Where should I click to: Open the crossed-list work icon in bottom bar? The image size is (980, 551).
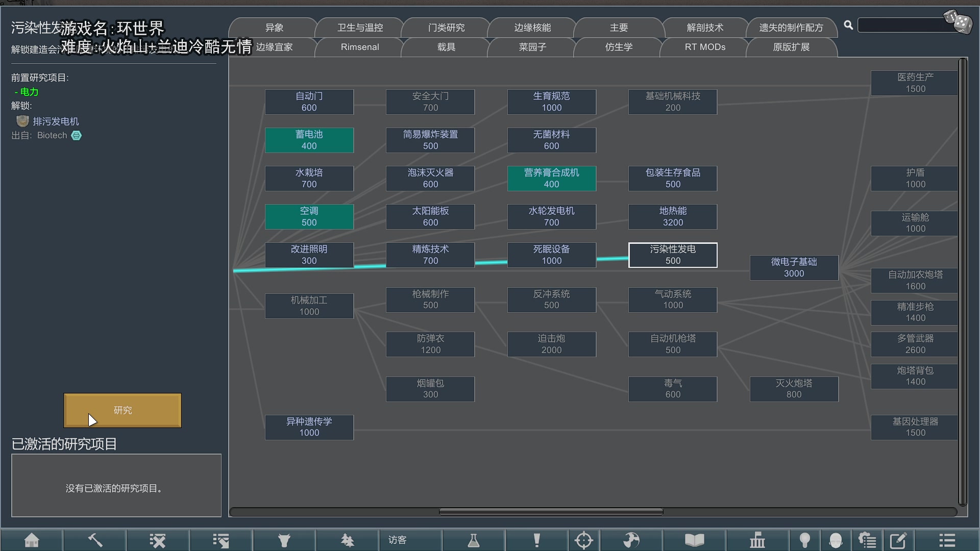[x=158, y=540]
